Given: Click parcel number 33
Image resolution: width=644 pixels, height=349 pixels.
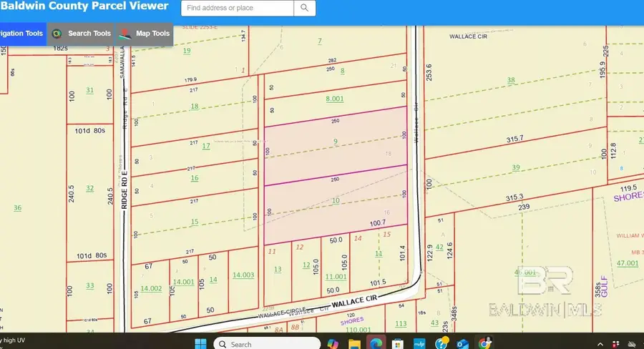Looking at the screenshot, I should 89,286.
